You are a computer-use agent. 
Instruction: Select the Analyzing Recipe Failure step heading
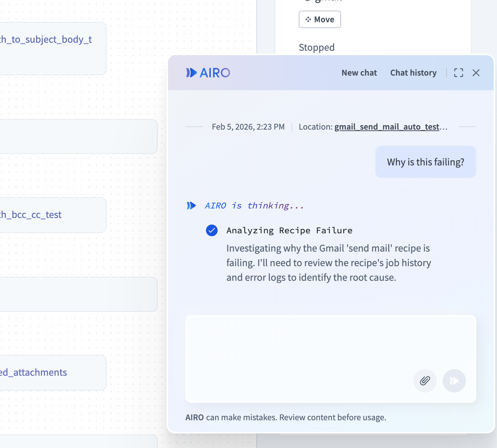pos(289,230)
